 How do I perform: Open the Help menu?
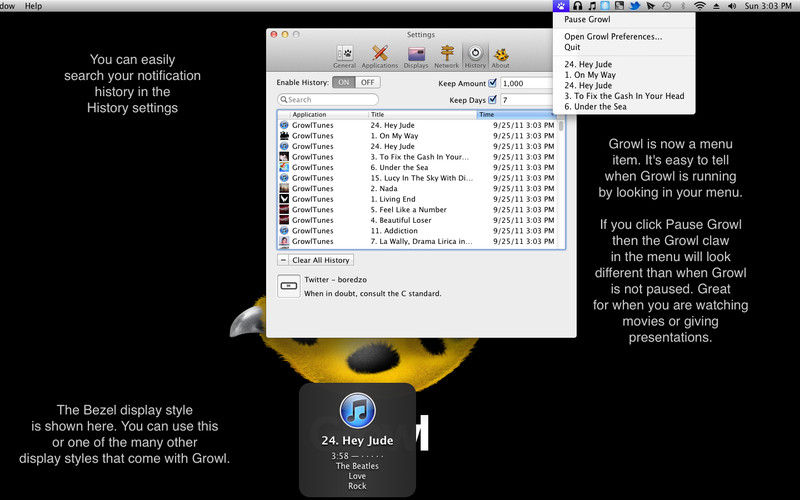[x=34, y=6]
